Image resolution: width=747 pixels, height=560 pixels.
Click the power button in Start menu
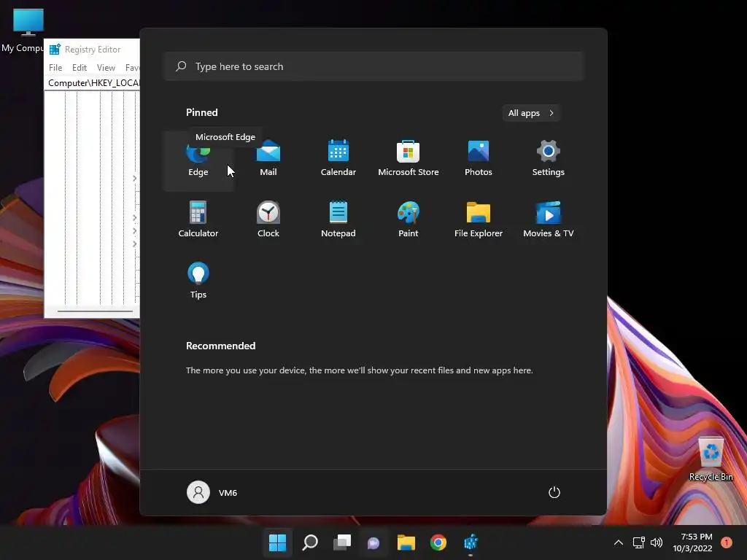[x=554, y=492]
